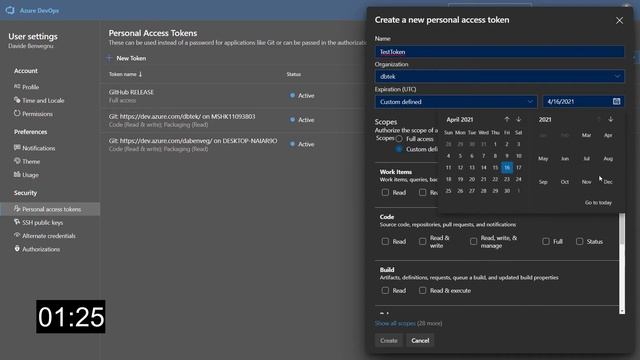640x360 pixels.
Task: Click the Go to today link
Action: tap(598, 202)
